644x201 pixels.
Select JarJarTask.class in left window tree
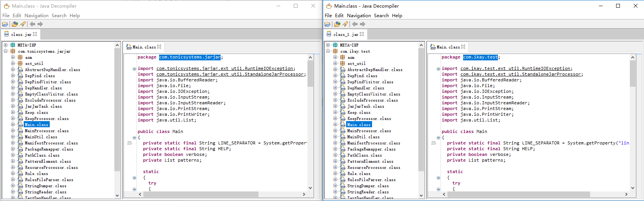click(43, 106)
